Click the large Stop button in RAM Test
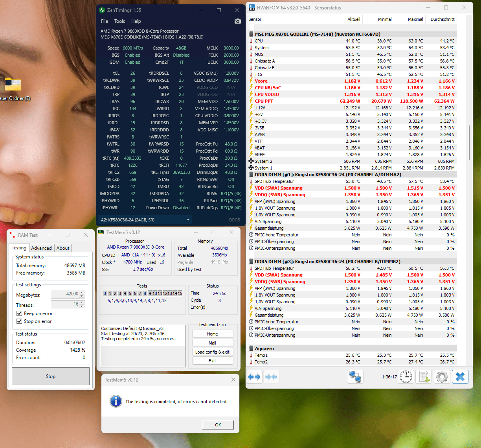The width and height of the screenshot is (481, 448). coord(51,376)
